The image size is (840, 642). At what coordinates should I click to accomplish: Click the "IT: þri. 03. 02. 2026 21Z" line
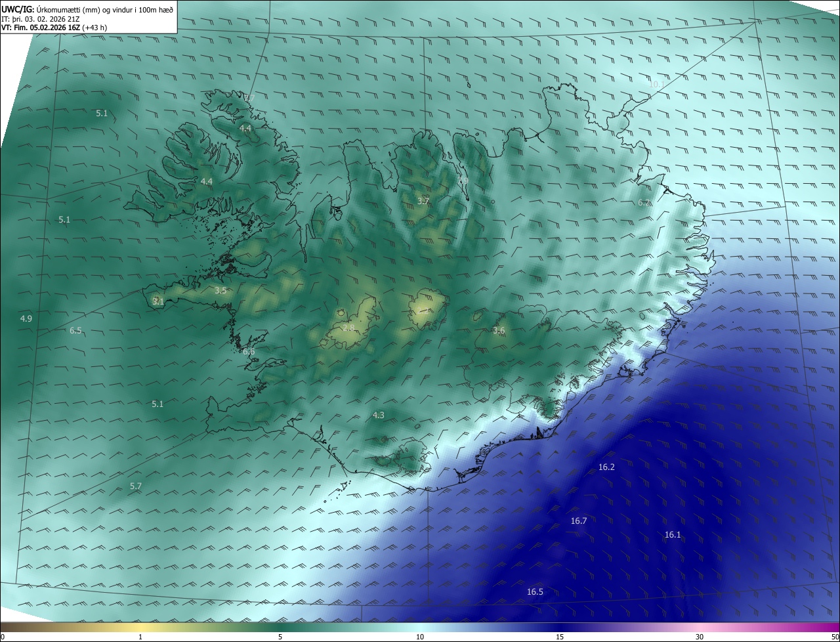coord(41,19)
